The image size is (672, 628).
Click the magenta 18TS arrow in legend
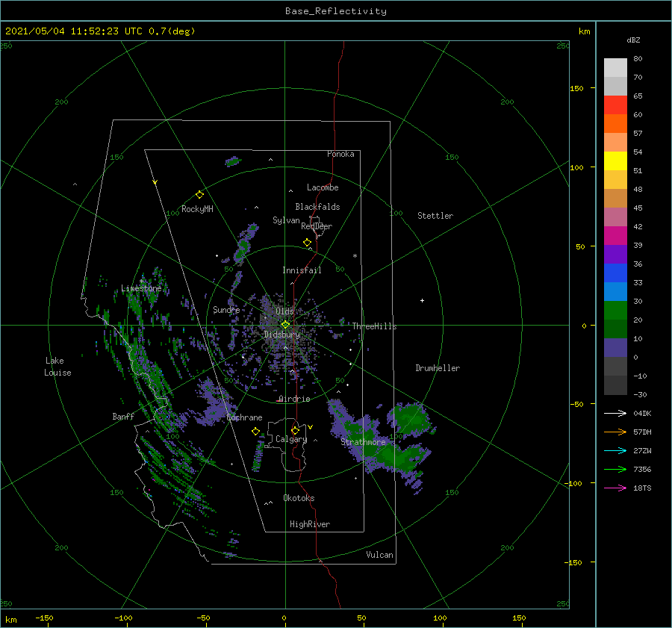pos(615,488)
